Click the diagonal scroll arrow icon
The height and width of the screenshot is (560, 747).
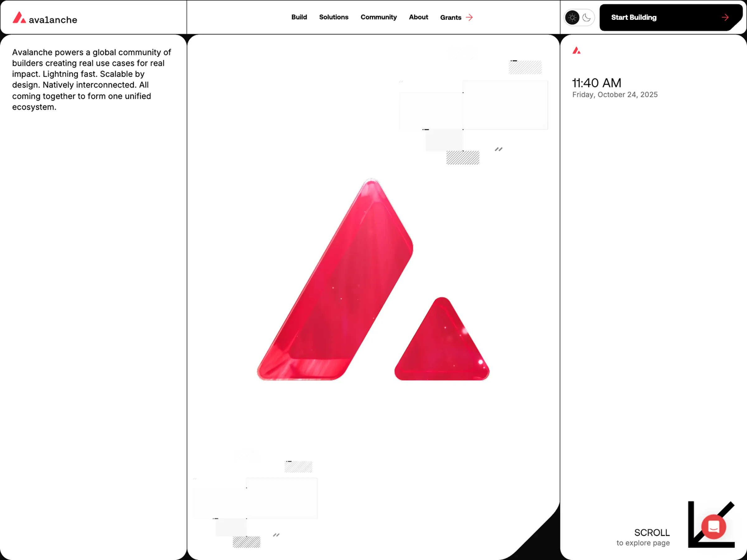(711, 524)
